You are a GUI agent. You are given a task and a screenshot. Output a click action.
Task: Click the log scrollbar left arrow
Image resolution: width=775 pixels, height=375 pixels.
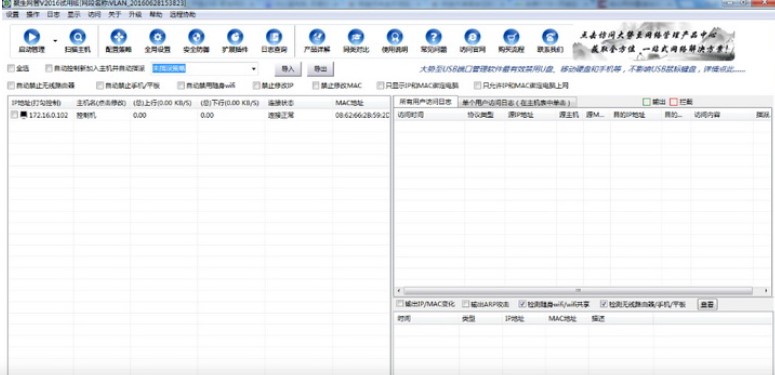coord(399,291)
